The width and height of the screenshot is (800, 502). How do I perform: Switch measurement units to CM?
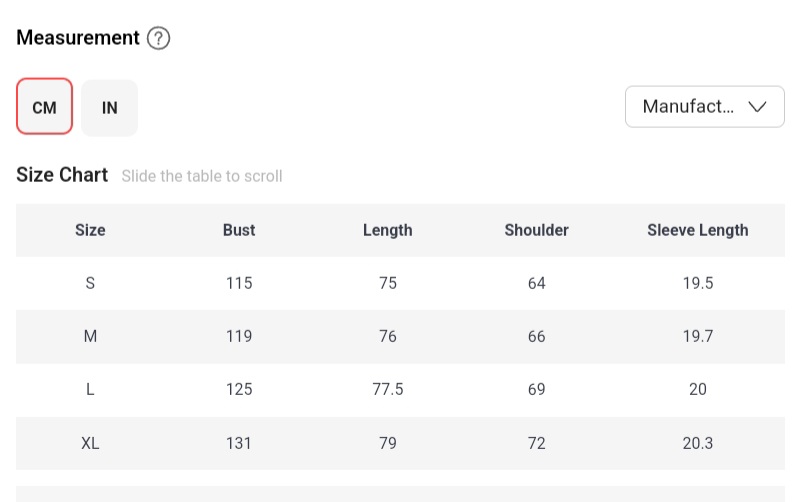point(45,107)
